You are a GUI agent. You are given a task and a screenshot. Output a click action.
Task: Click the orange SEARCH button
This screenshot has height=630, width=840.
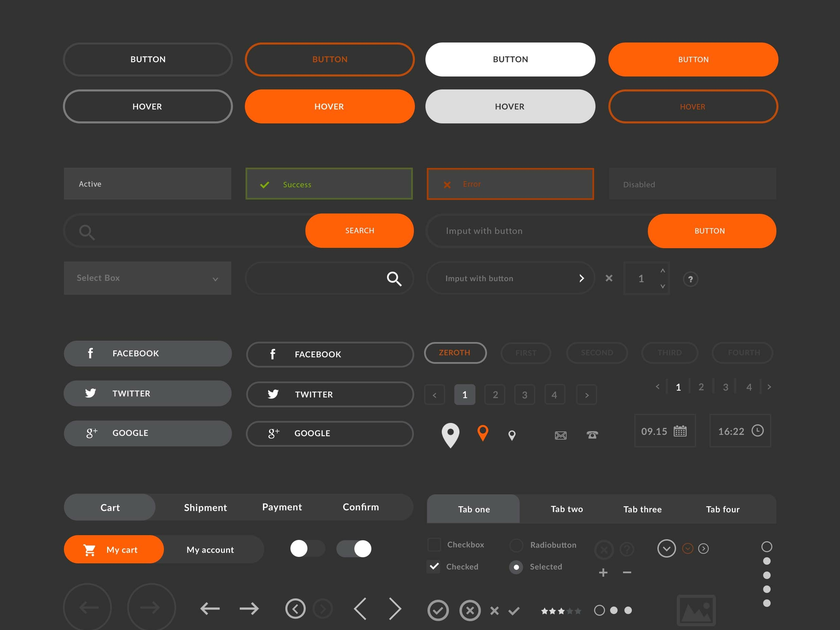tap(359, 230)
